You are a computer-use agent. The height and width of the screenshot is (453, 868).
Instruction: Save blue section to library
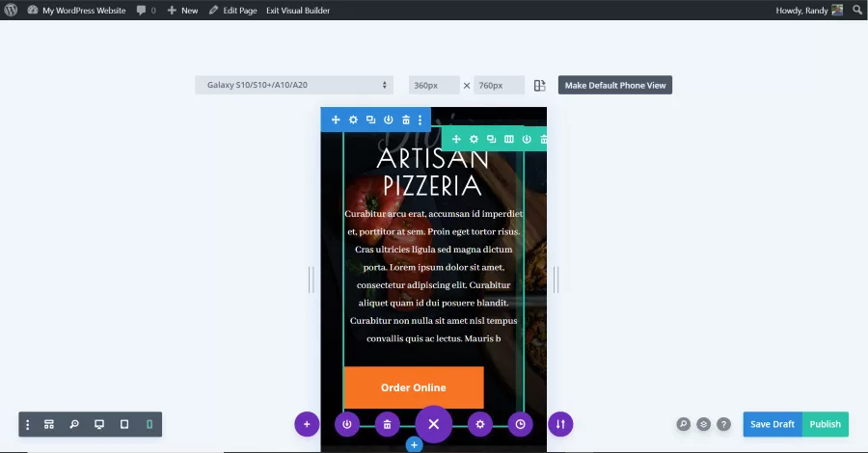coord(389,120)
